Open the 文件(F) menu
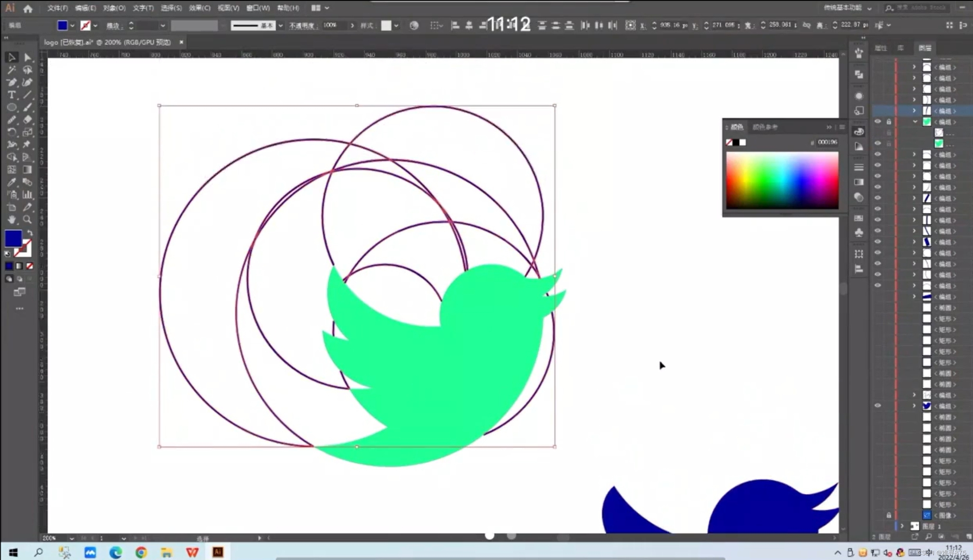Viewport: 973px width, 560px height. pos(57,8)
